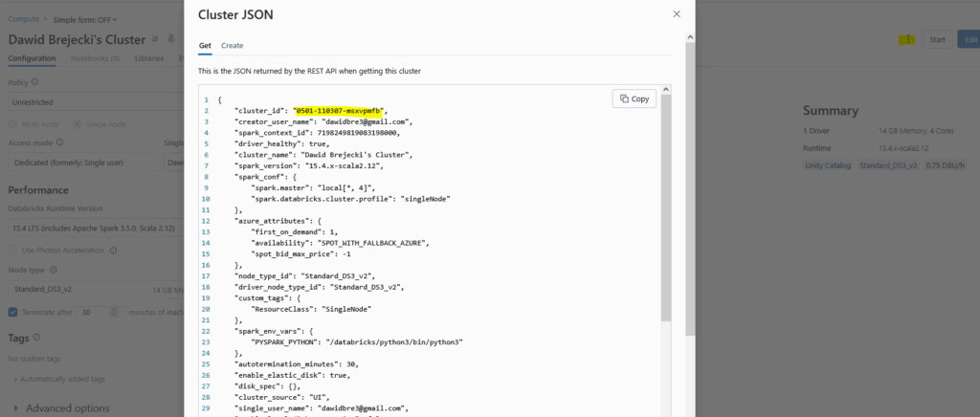Select the Get tab
The height and width of the screenshot is (417, 980).
coord(205,46)
